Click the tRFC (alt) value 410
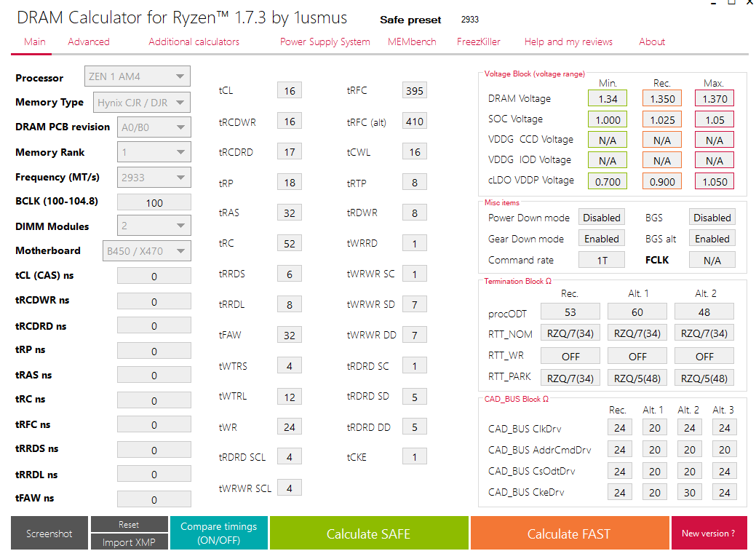Image resolution: width=756 pixels, height=559 pixels. click(415, 121)
